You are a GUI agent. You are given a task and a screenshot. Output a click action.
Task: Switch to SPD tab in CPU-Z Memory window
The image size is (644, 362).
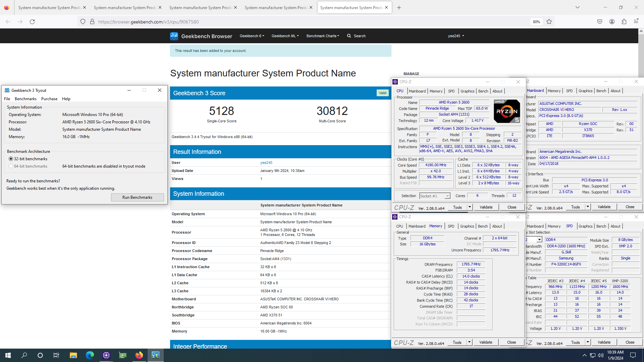[451, 226]
